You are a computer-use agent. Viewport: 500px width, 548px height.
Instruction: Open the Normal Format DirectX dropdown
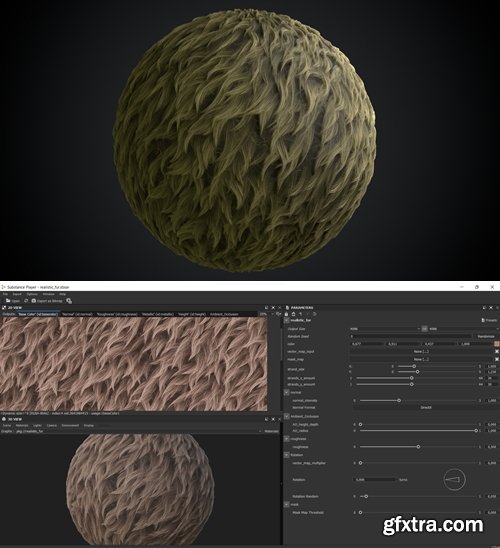pos(426,408)
